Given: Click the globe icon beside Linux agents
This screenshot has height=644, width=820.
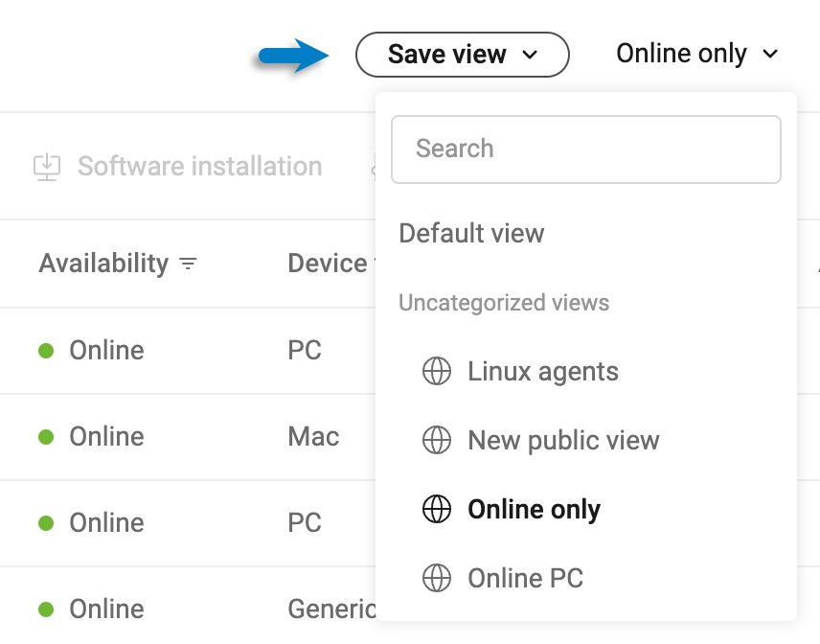Looking at the screenshot, I should (438, 371).
